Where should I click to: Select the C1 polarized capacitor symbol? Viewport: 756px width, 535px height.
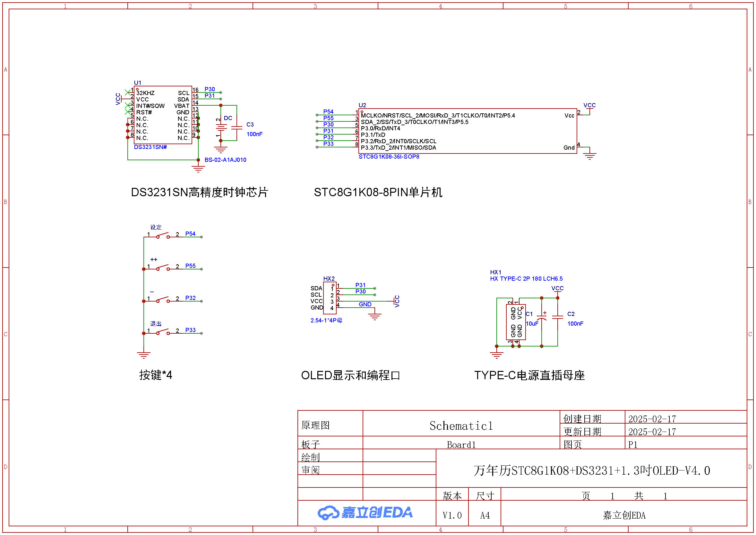(542, 317)
